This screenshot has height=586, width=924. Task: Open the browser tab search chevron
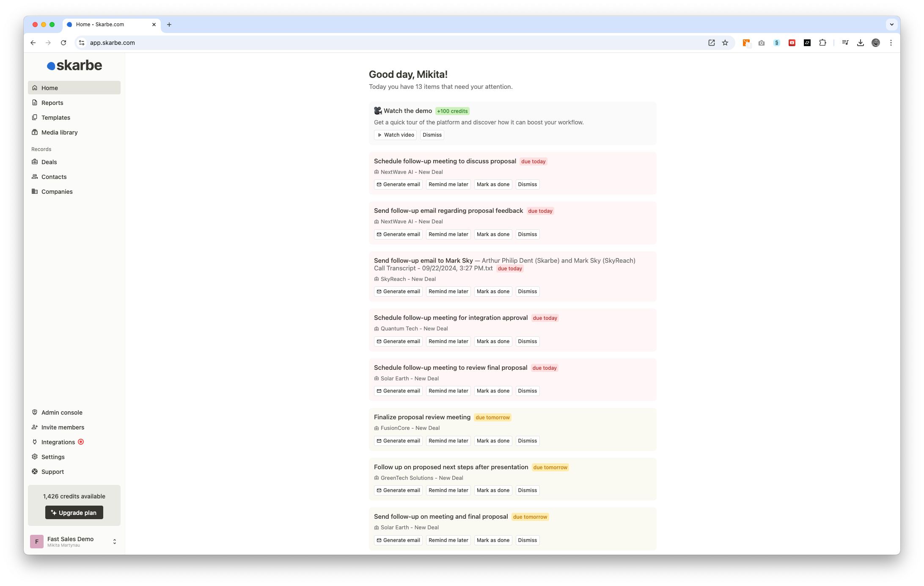click(892, 24)
